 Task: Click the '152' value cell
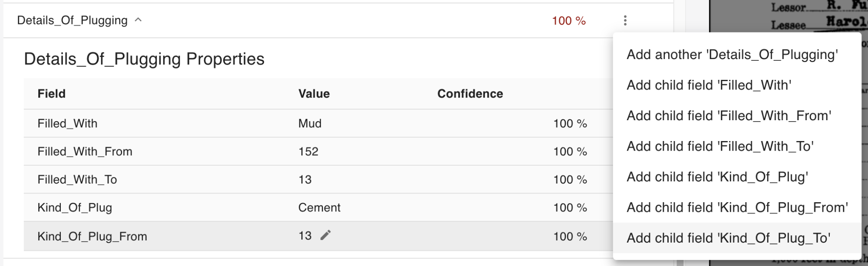tap(308, 151)
